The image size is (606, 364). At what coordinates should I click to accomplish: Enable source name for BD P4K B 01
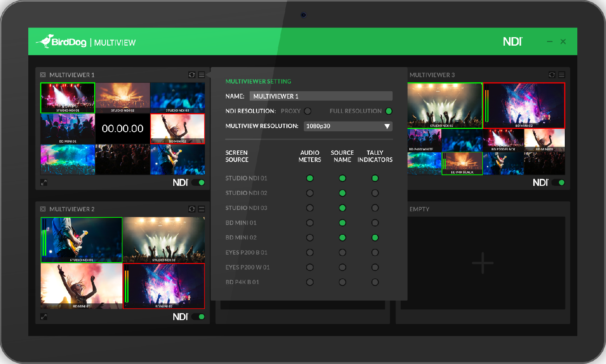click(343, 282)
